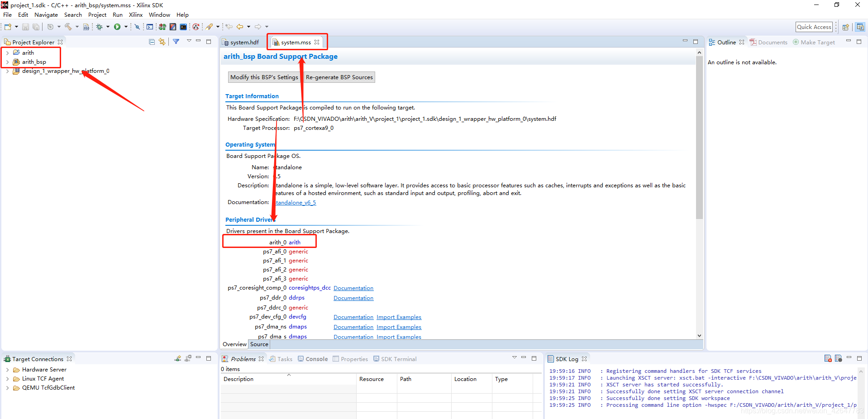Open the Project Explorer view menu triangle
This screenshot has height=419, width=868.
pyautogui.click(x=189, y=41)
